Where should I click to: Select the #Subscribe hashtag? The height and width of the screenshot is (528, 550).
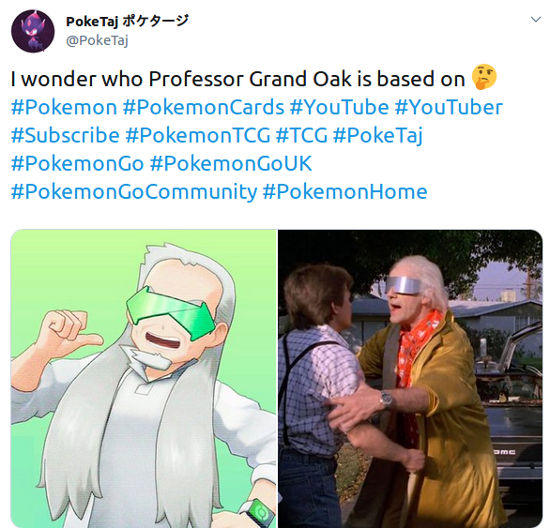(65, 135)
